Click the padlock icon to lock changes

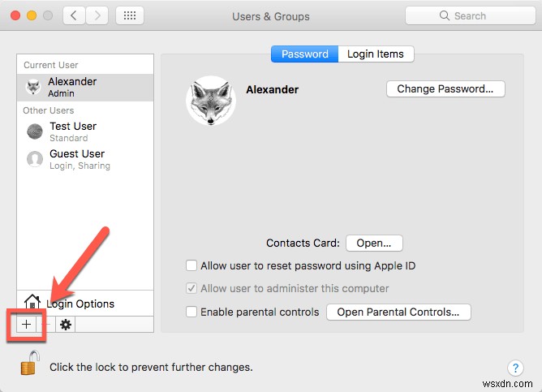click(29, 362)
